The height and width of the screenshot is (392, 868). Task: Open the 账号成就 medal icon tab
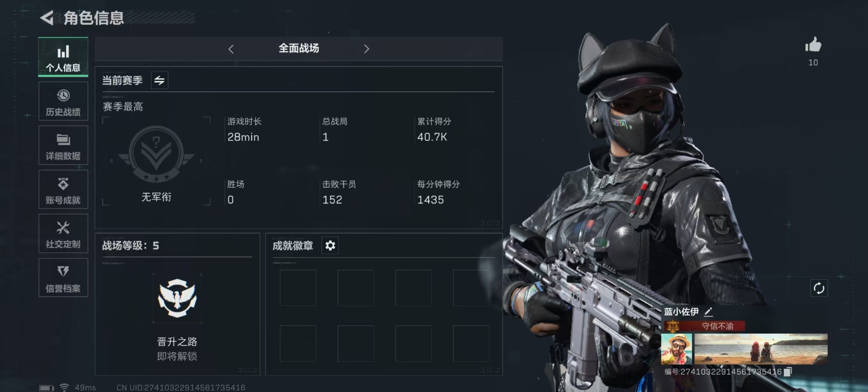(x=63, y=190)
